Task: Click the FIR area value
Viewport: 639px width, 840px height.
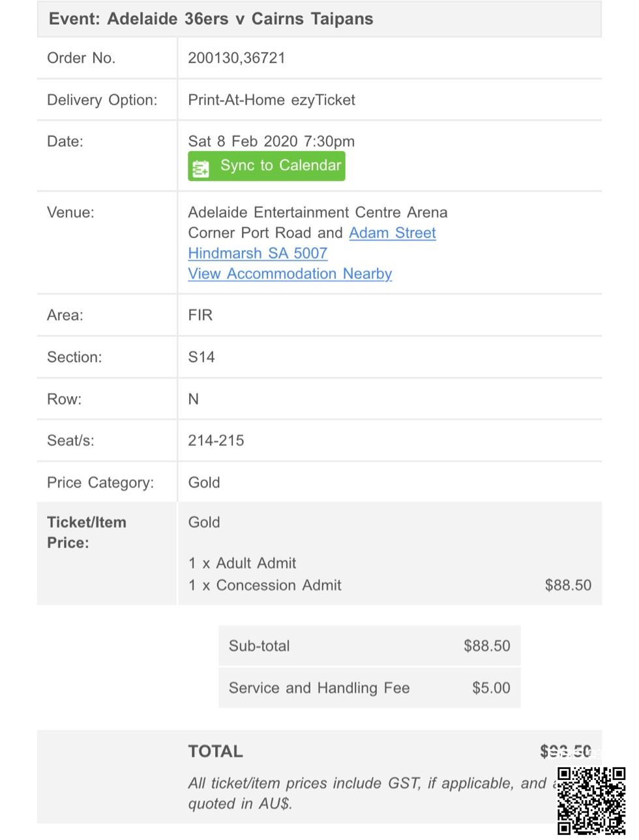Action: [200, 315]
